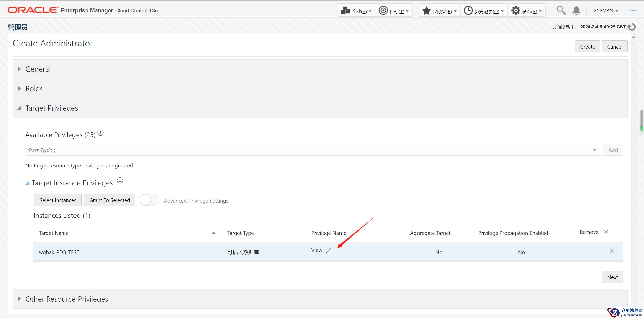This screenshot has width=644, height=318.
Task: Click the three-dot overflow icon top right
Action: (x=632, y=11)
